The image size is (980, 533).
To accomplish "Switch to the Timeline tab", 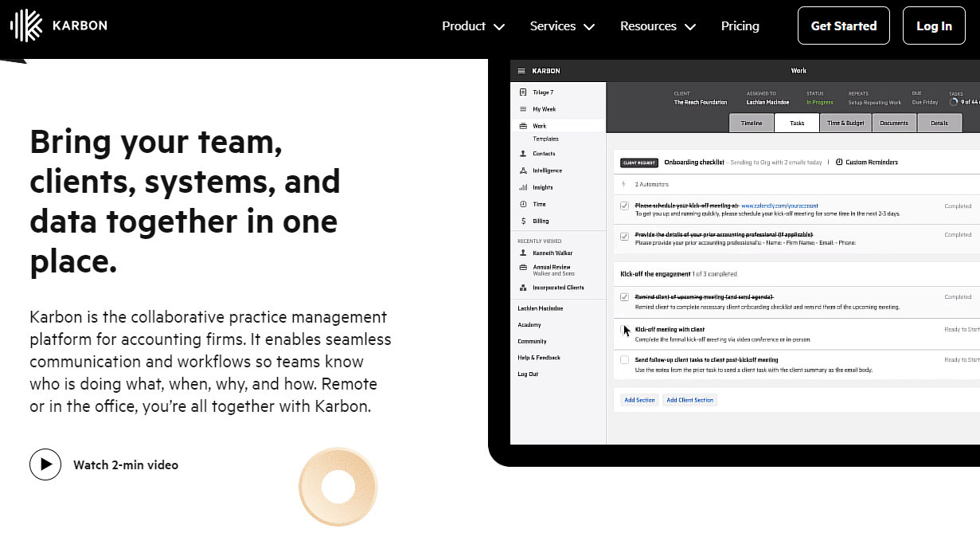I will click(752, 123).
